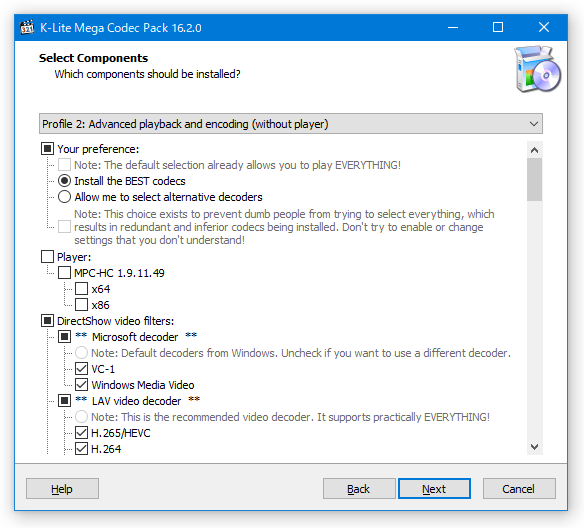
Task: Check the MPC-HC 1.9.11.49 checkbox
Action: [x=64, y=273]
